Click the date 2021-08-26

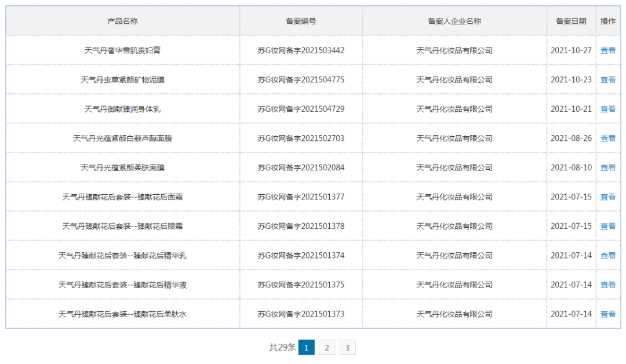coord(571,139)
